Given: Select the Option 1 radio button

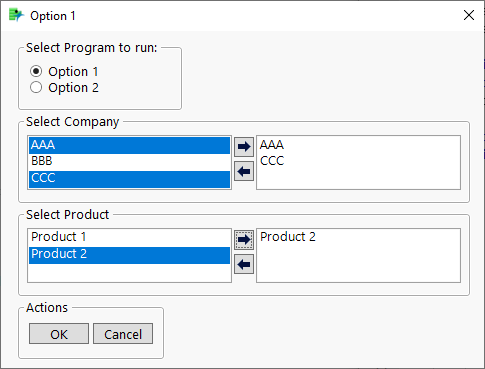Looking at the screenshot, I should point(36,71).
